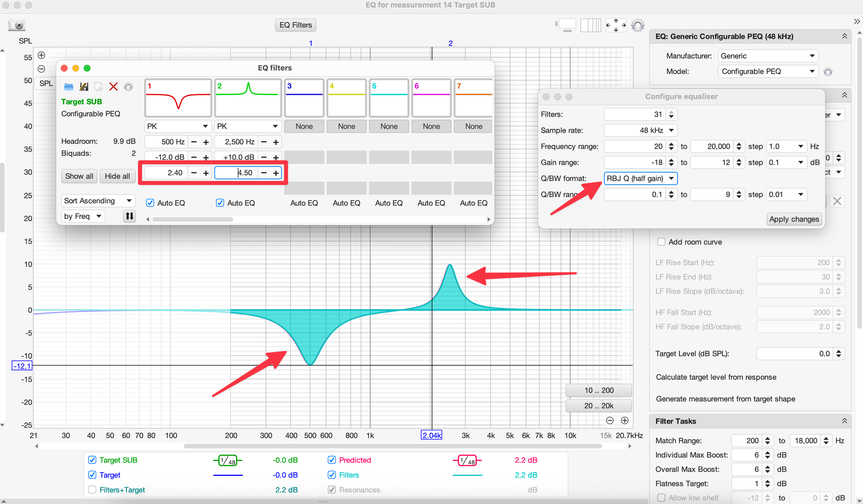Collapse the Filter Tasks panel header
Screen dimensions: 863x504
844,421
